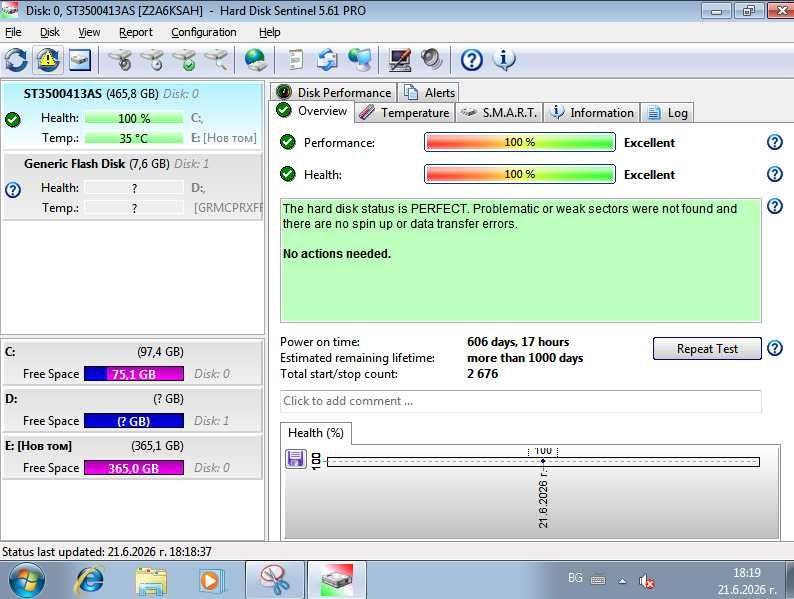
Task: Click the 100 health point on the graph
Action: coord(543,461)
